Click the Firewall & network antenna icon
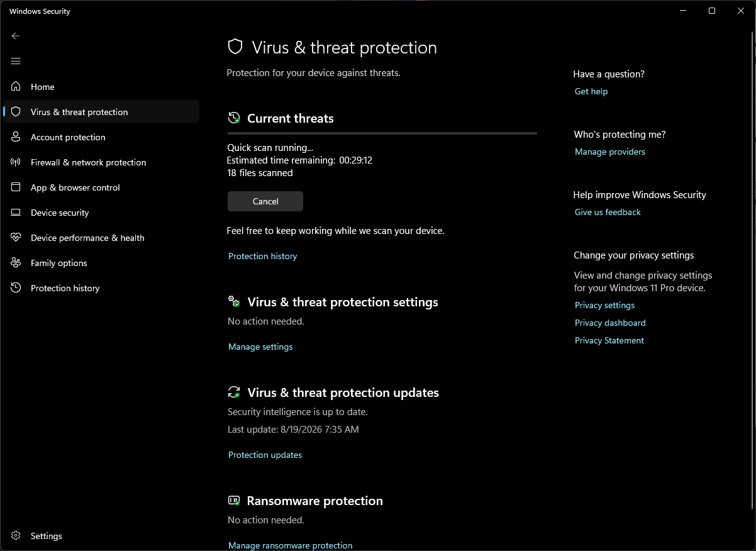The height and width of the screenshot is (551, 756). pos(16,162)
